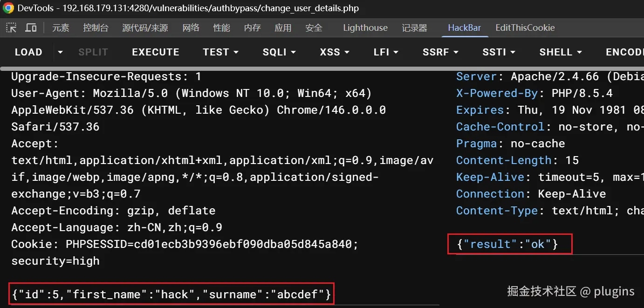Show the SSRF payload options

440,52
